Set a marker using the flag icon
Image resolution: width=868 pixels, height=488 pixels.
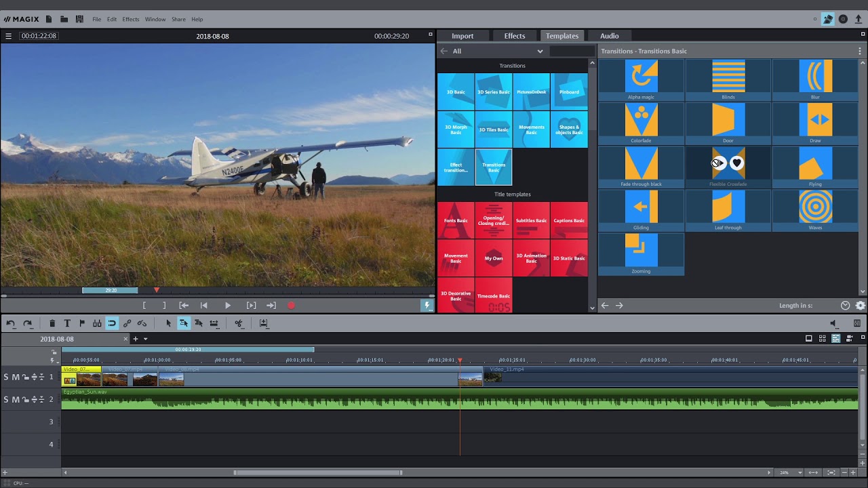pyautogui.click(x=83, y=323)
